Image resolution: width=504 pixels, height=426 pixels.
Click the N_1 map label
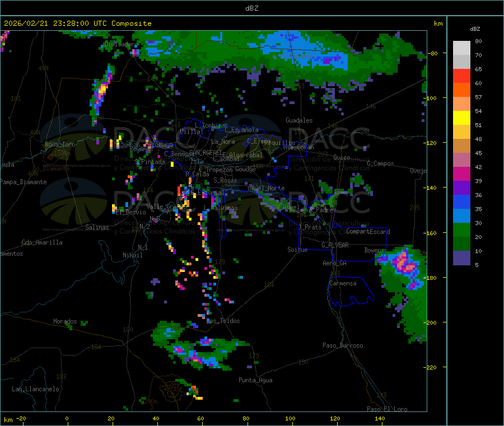pos(143,247)
